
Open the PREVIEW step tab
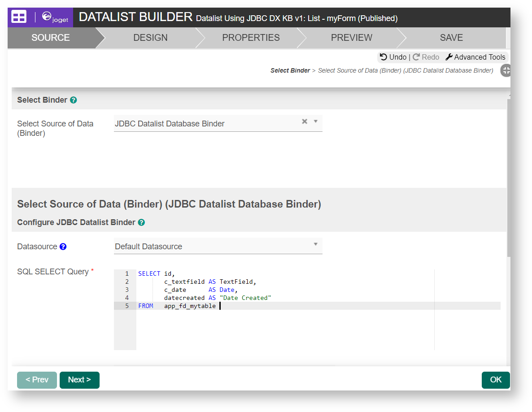(x=351, y=38)
